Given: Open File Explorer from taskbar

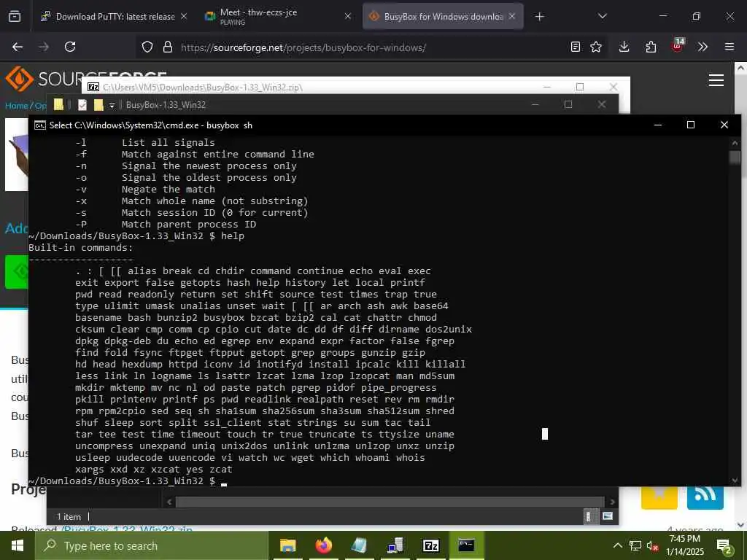Looking at the screenshot, I should click(x=287, y=545).
